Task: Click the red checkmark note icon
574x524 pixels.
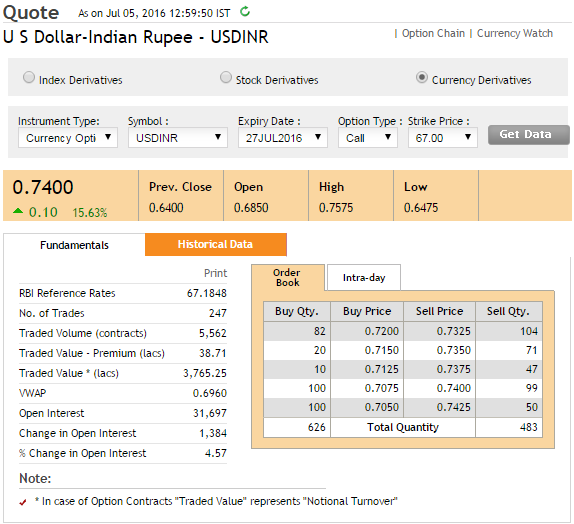Action: (23, 502)
